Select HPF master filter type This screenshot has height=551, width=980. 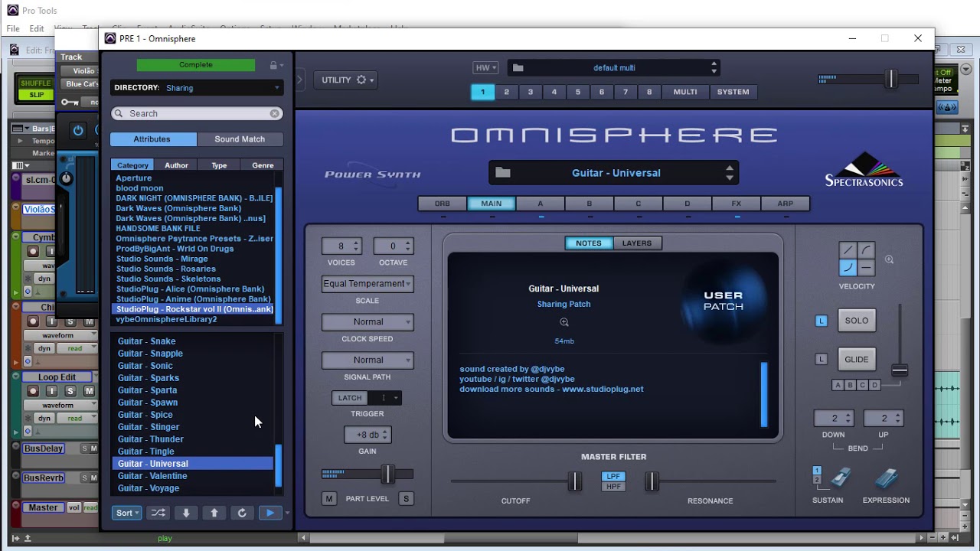(x=613, y=487)
